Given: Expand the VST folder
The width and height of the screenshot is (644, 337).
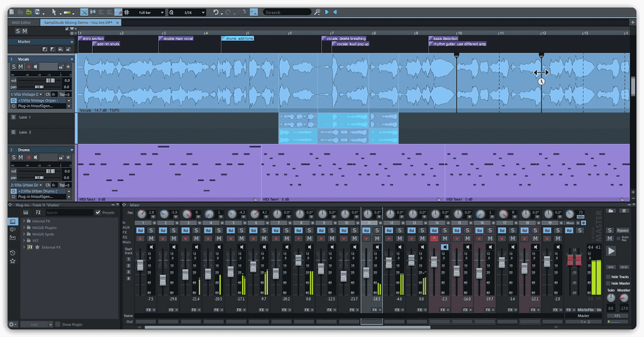Looking at the screenshot, I should pos(24,241).
